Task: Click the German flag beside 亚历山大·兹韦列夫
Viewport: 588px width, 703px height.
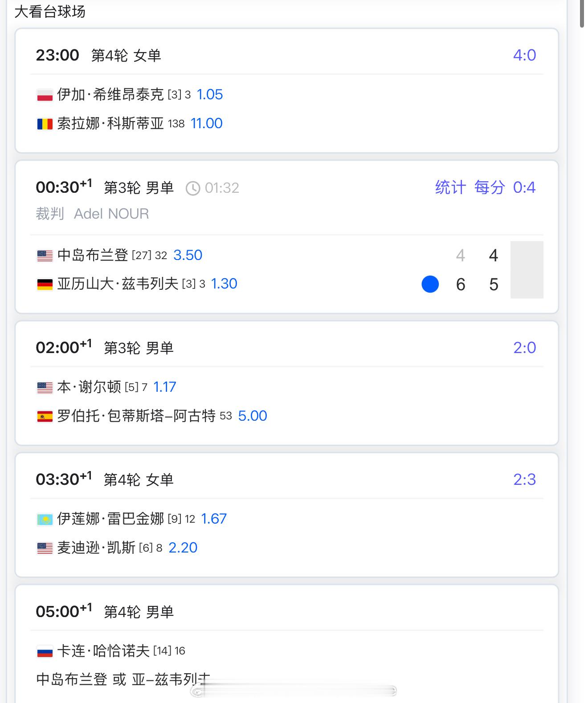Action: [x=45, y=284]
